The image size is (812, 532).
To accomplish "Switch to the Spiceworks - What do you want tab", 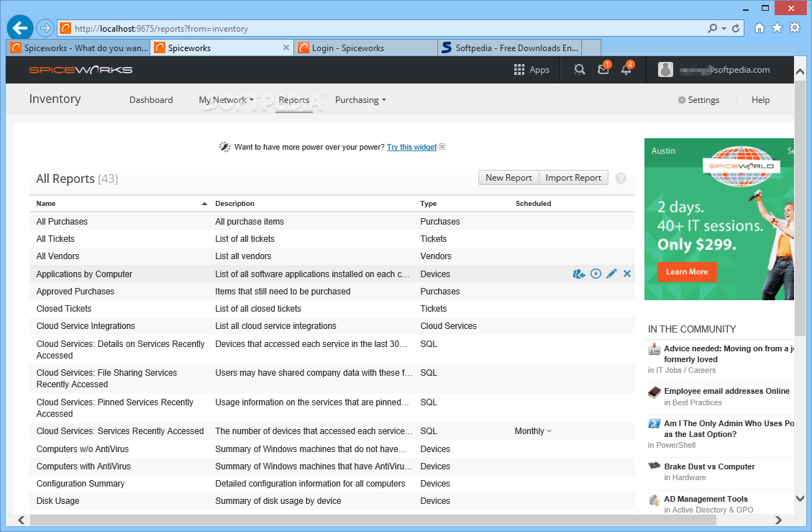I will point(78,48).
